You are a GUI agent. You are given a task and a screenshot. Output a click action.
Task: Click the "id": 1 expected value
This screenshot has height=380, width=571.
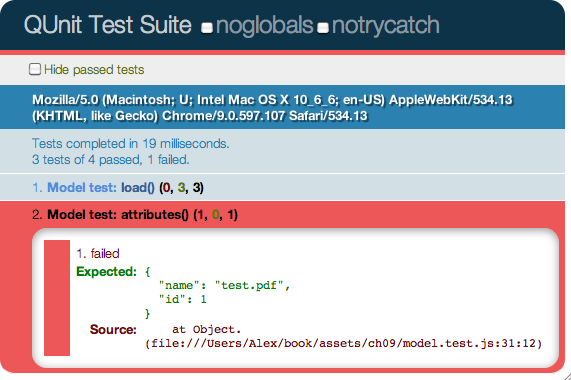(x=182, y=300)
